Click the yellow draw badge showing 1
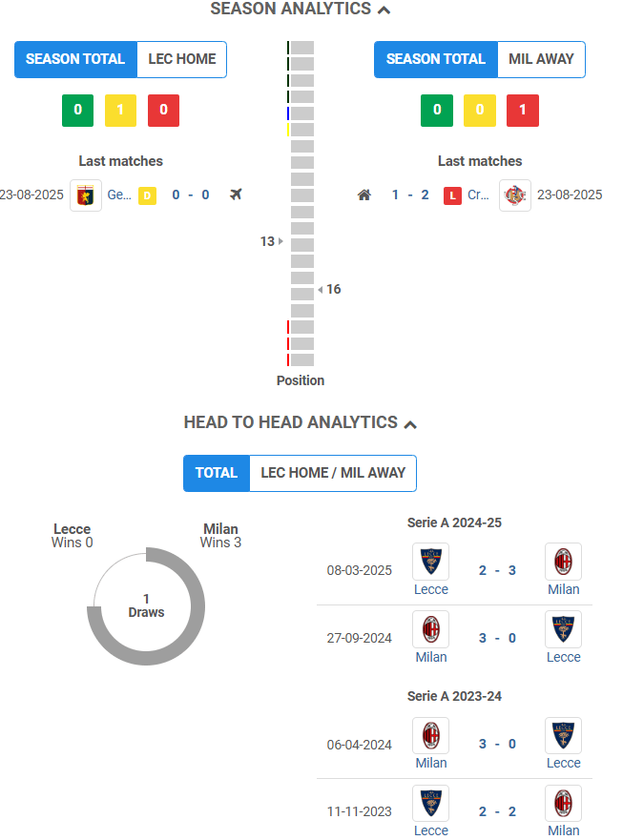The width and height of the screenshot is (623, 840). coord(120,110)
